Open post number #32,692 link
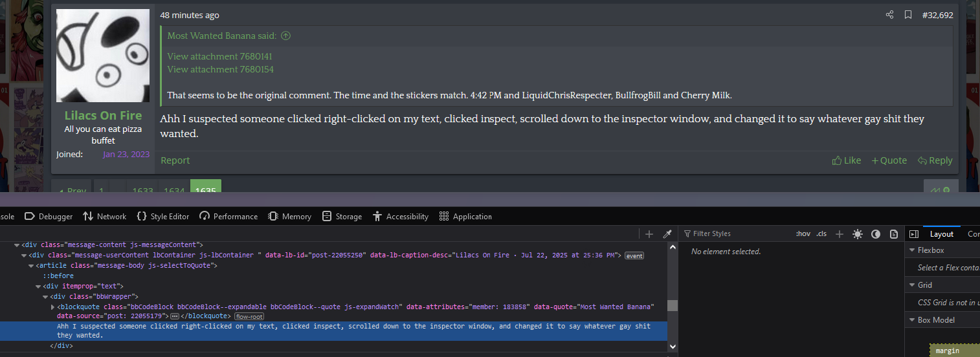Viewport: 980px width, 357px height. 937,15
